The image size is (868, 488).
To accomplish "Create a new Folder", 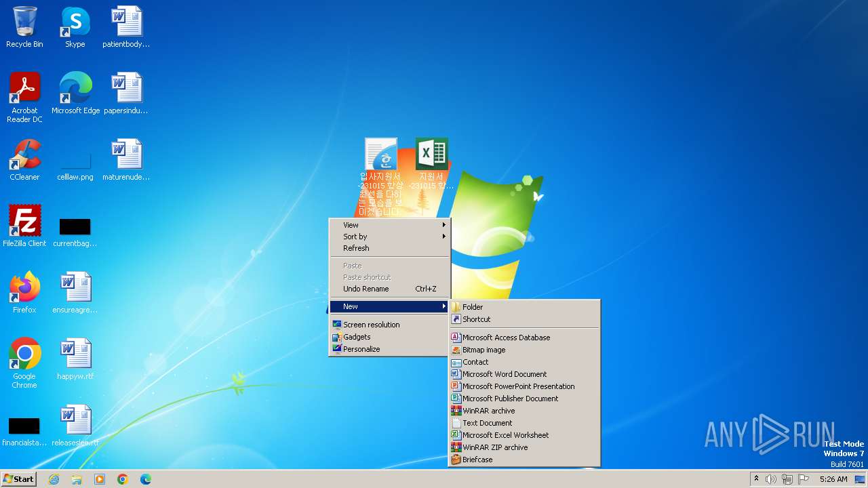I will 524,307.
